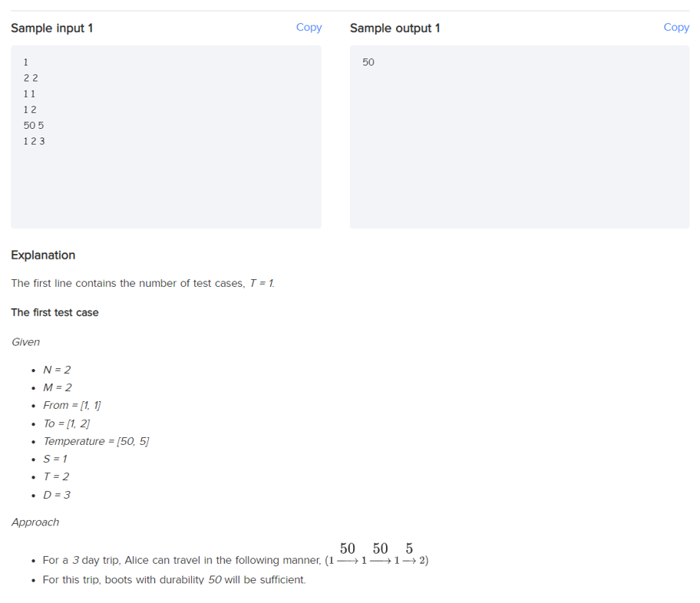Click the line '50 5' in sample input
The height and width of the screenshot is (603, 700).
coord(34,125)
